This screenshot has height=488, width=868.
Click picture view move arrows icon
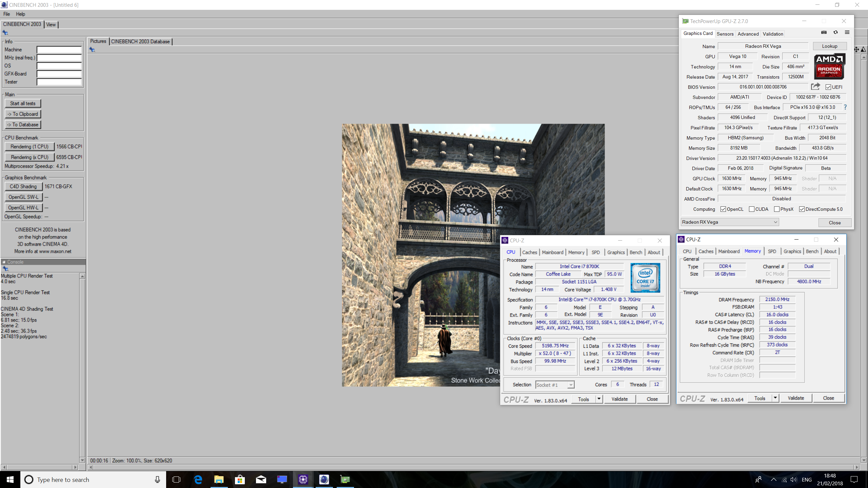(856, 49)
